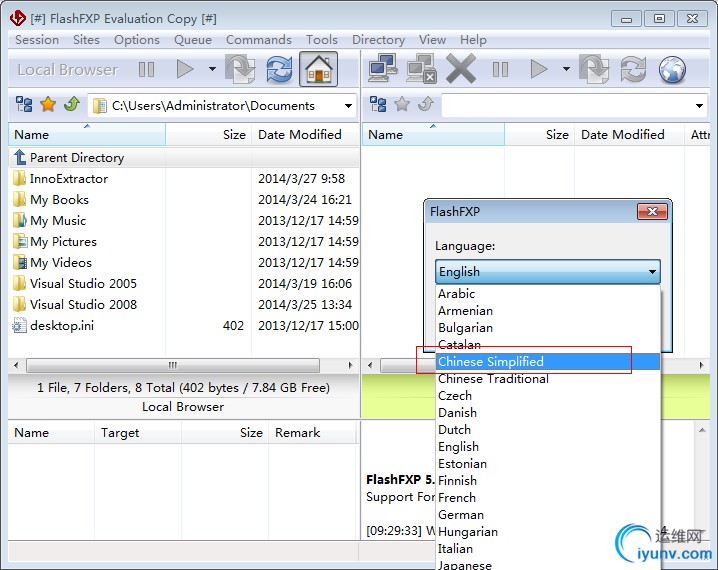Select Chinese Traditional from the language list

pos(548,379)
